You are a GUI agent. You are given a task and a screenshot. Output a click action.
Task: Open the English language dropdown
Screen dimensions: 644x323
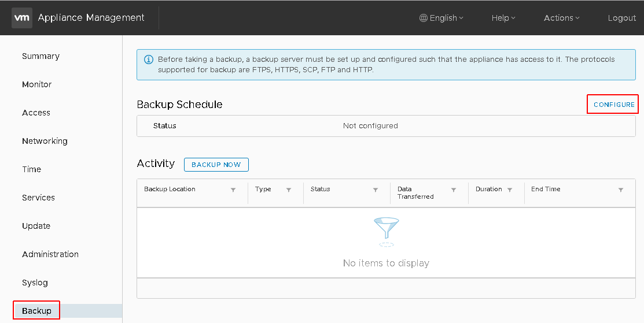(441, 18)
